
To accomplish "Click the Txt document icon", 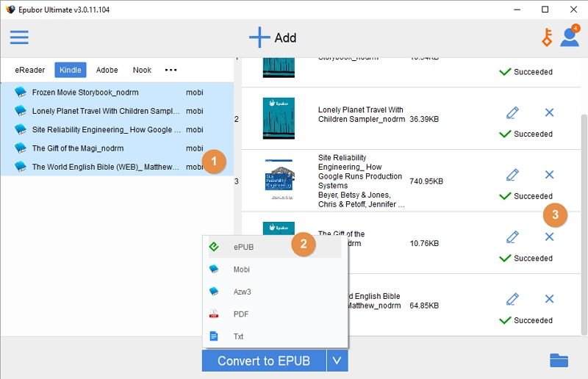I will point(214,336).
